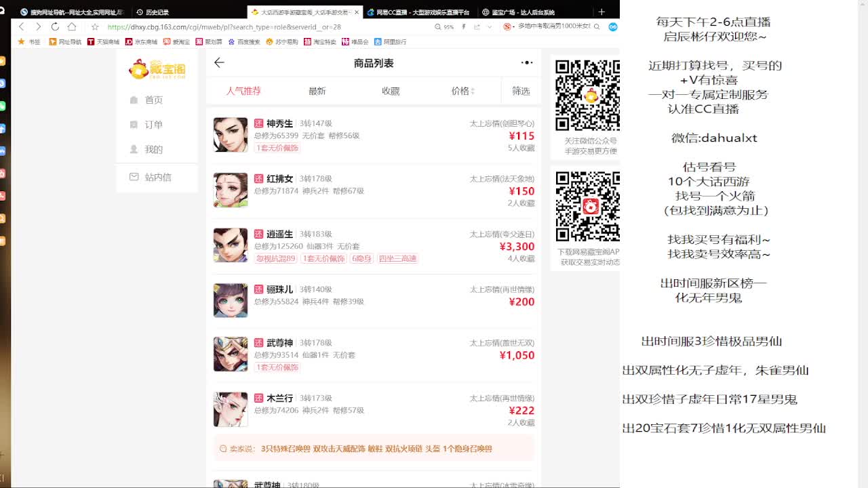
Task: Click the ¥115 price
Action: pyautogui.click(x=521, y=136)
